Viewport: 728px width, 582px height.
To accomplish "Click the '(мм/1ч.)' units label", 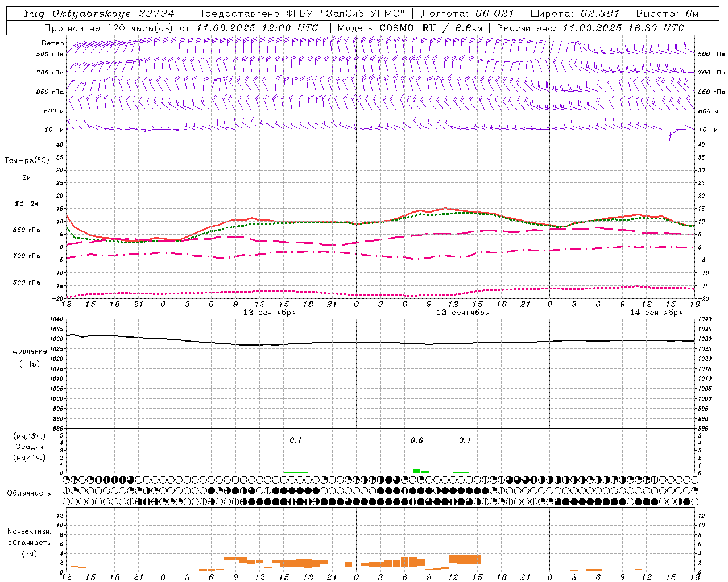I will pyautogui.click(x=30, y=458).
